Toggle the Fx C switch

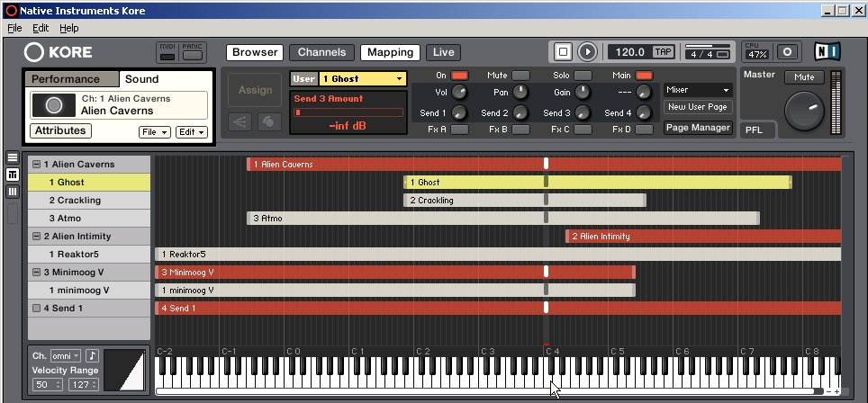[583, 130]
